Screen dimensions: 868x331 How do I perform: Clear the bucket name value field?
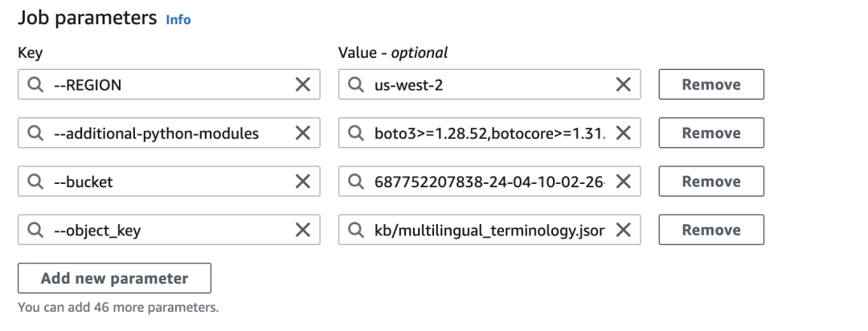[x=623, y=182]
